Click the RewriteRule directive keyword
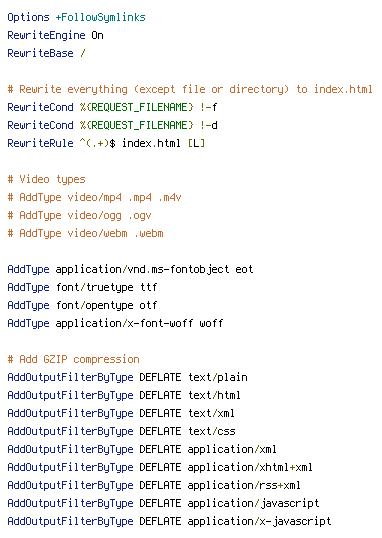The height and width of the screenshot is (538, 382). (x=40, y=143)
